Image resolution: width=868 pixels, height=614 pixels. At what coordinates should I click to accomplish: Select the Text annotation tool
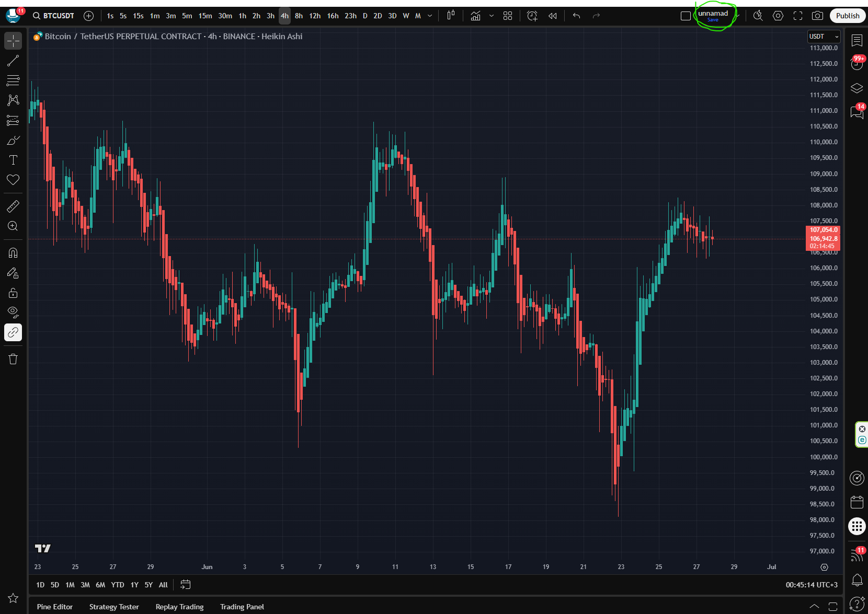click(13, 160)
